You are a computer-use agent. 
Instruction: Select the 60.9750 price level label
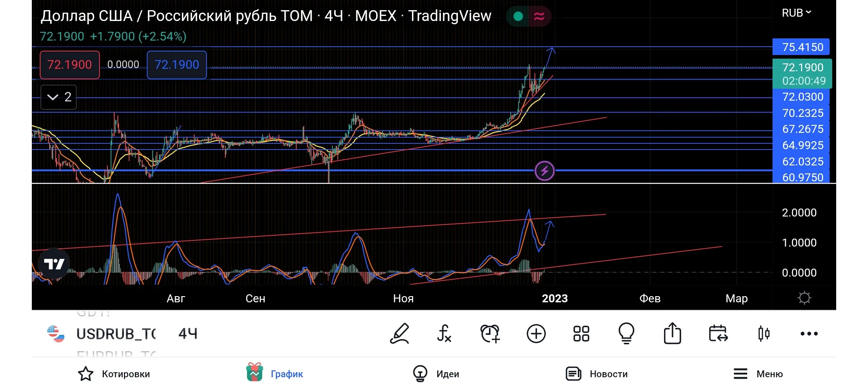click(x=801, y=177)
